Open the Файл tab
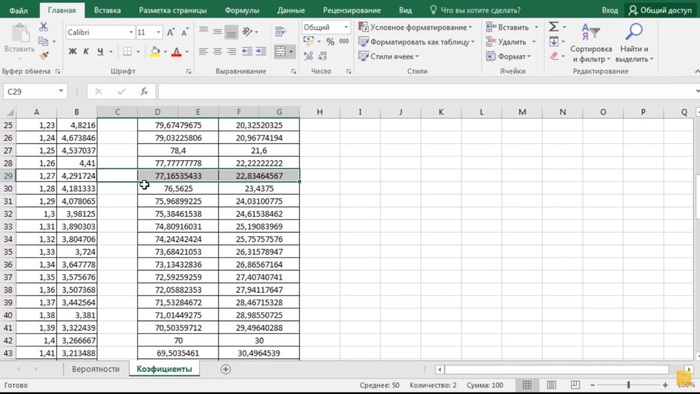The image size is (700, 394). pos(19,10)
